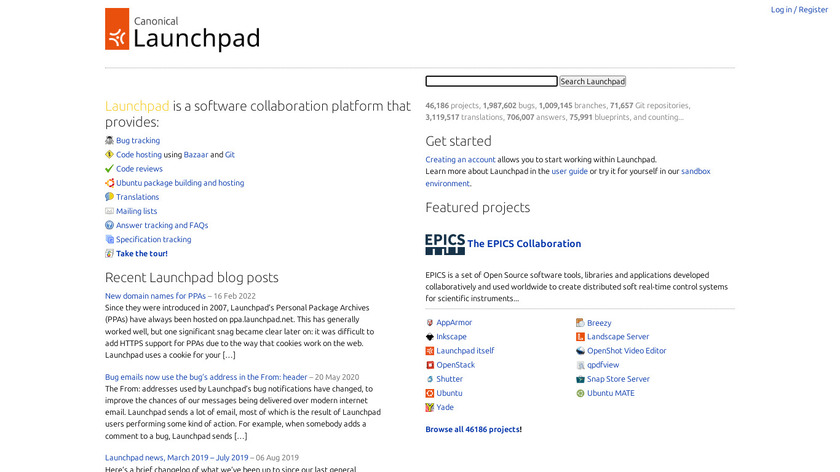Viewport: 840px width, 472px height.
Task: Open the Bug tracking link
Action: (138, 140)
